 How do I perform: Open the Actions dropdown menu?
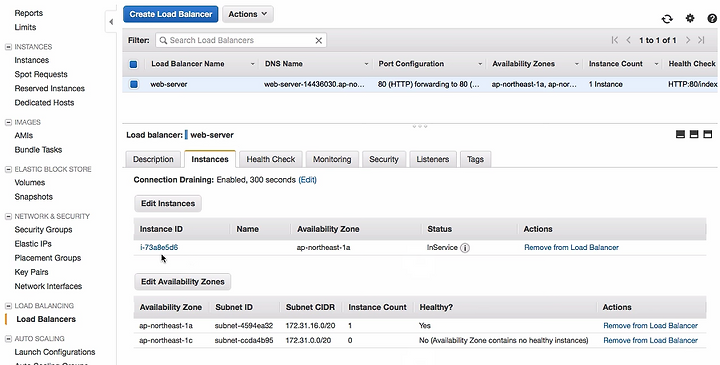coord(248,14)
